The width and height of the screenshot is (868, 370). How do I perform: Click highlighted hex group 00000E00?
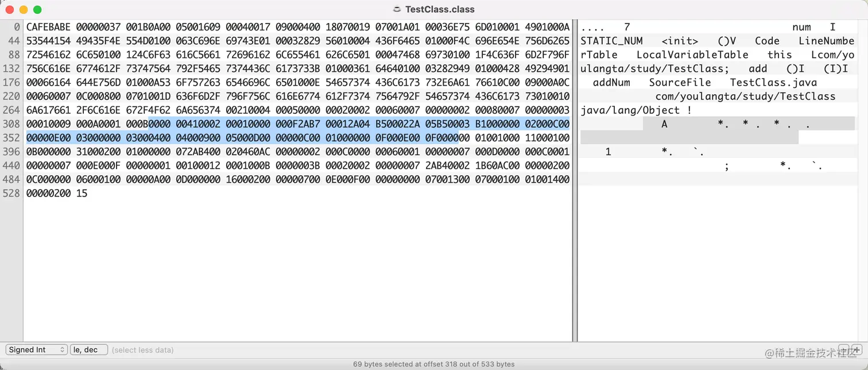point(49,138)
